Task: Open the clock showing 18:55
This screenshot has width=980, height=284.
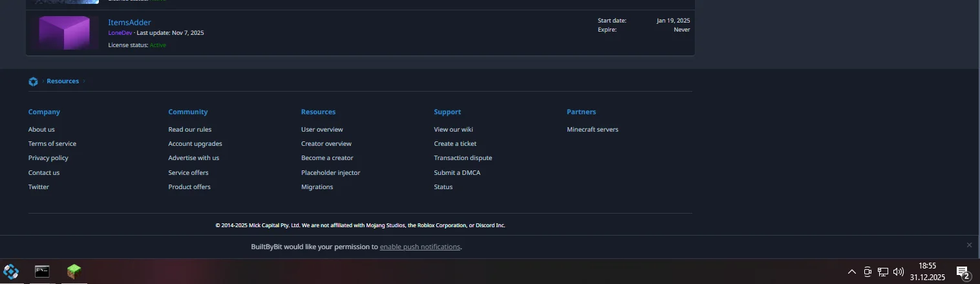Action: coord(928,272)
